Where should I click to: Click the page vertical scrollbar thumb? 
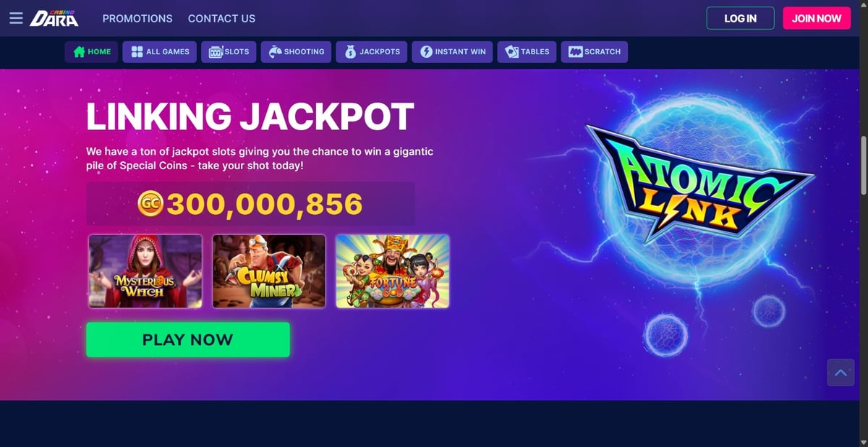pos(863,166)
